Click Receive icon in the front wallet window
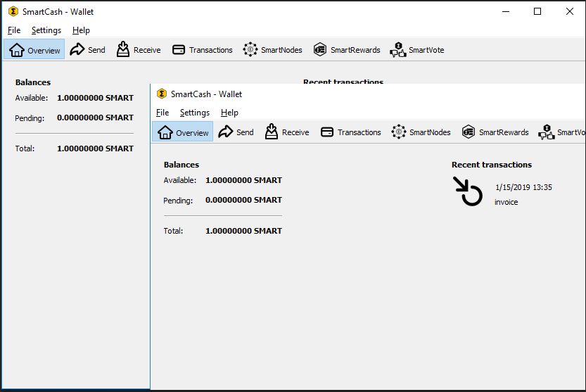Viewport: 586px width, 392px height. click(272, 132)
